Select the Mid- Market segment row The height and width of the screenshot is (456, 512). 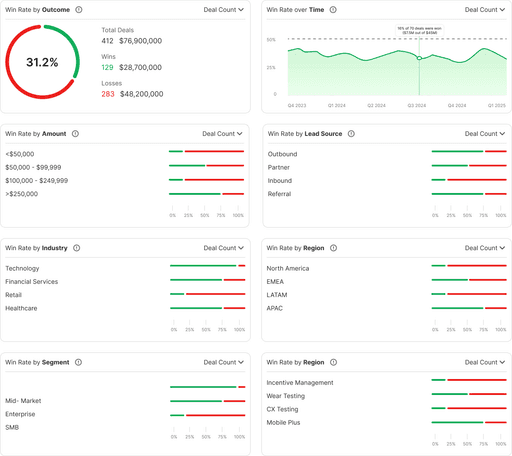125,401
